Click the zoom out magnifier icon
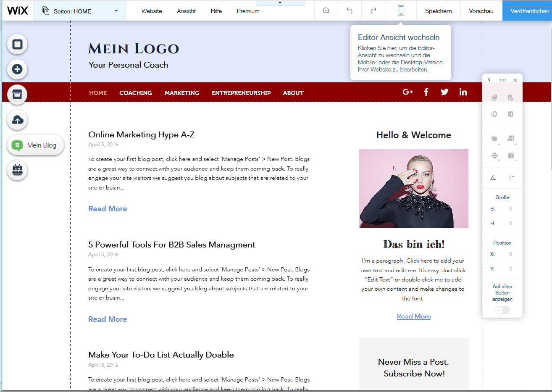552x392 pixels. (326, 11)
